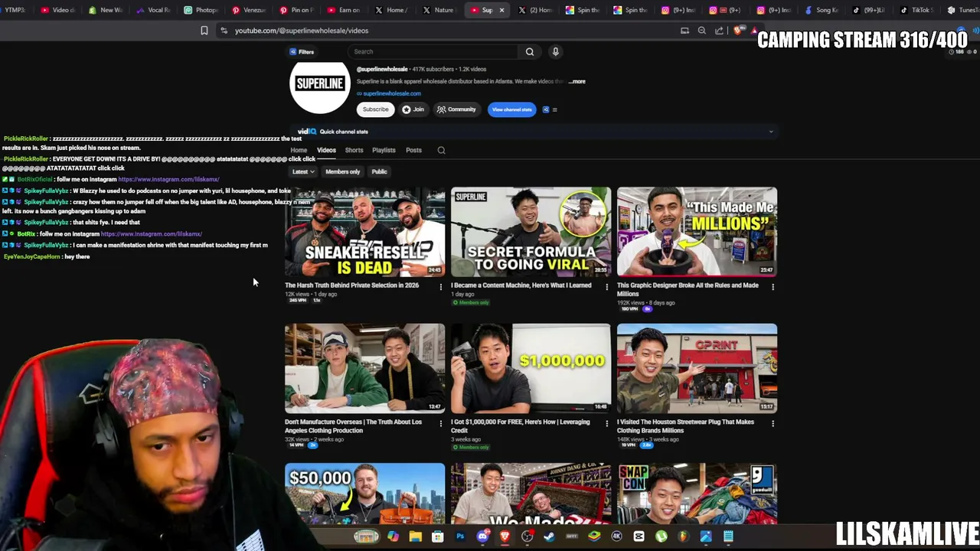Open the channel Community button

456,109
